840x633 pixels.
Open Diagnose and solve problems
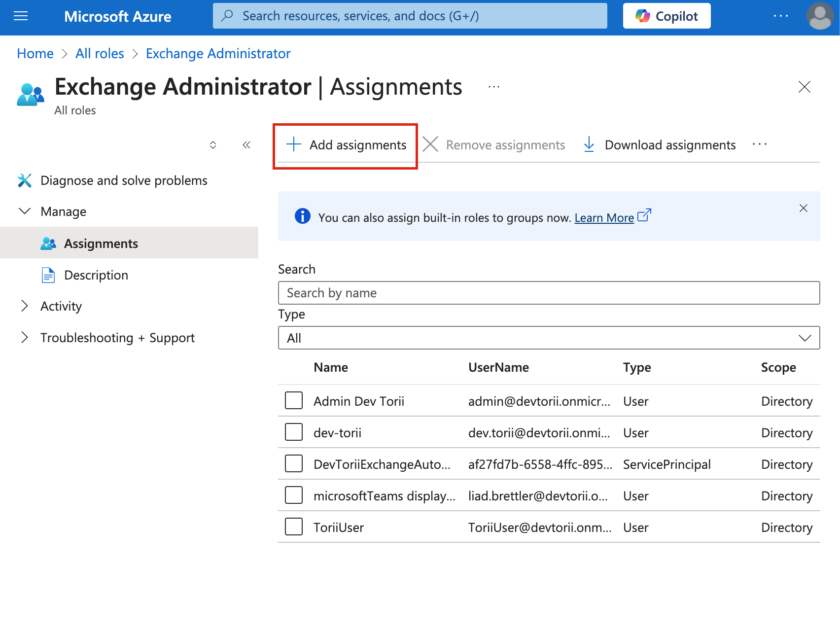pos(124,180)
